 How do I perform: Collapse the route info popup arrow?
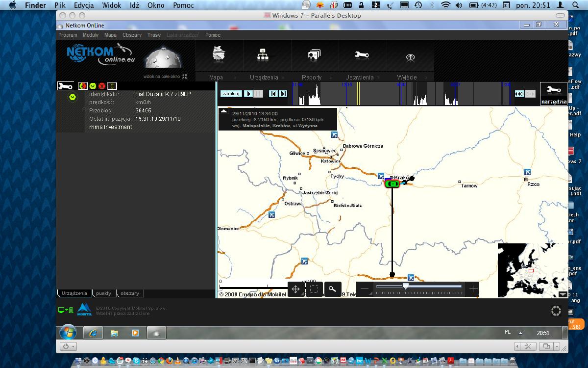(224, 111)
